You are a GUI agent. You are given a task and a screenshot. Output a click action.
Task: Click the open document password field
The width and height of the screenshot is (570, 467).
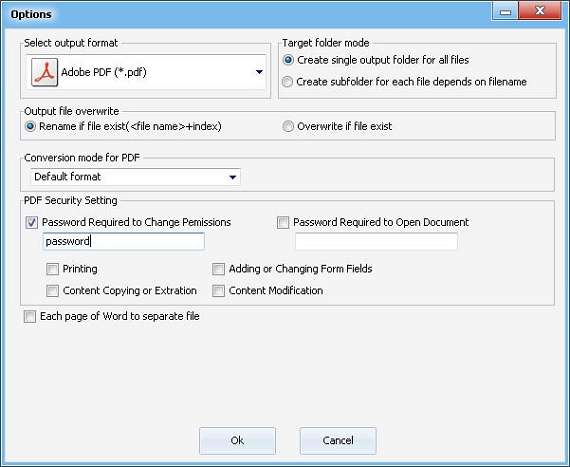[376, 242]
